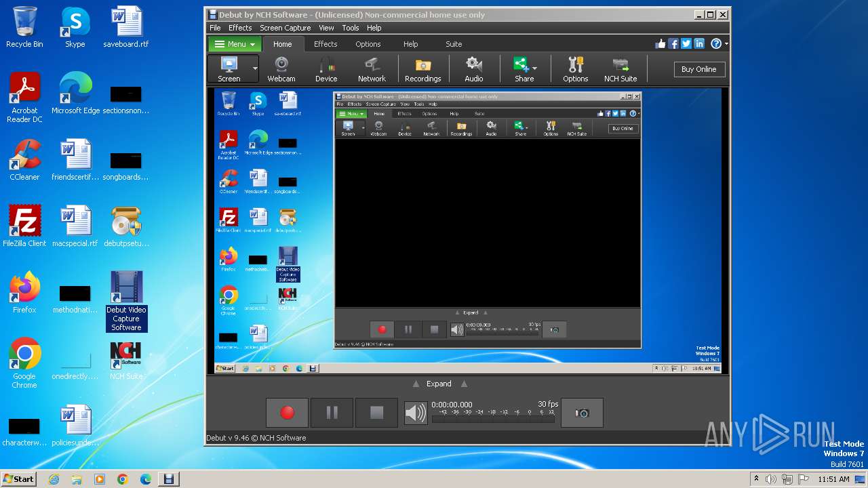Select the CCleaner desktop icon
This screenshot has height=488, width=868.
pos(24,160)
